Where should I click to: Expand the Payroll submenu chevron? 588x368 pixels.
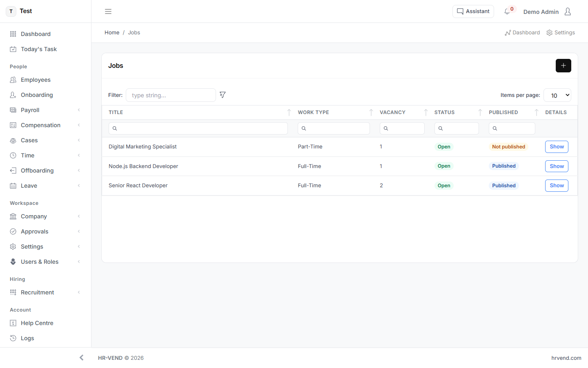79,110
